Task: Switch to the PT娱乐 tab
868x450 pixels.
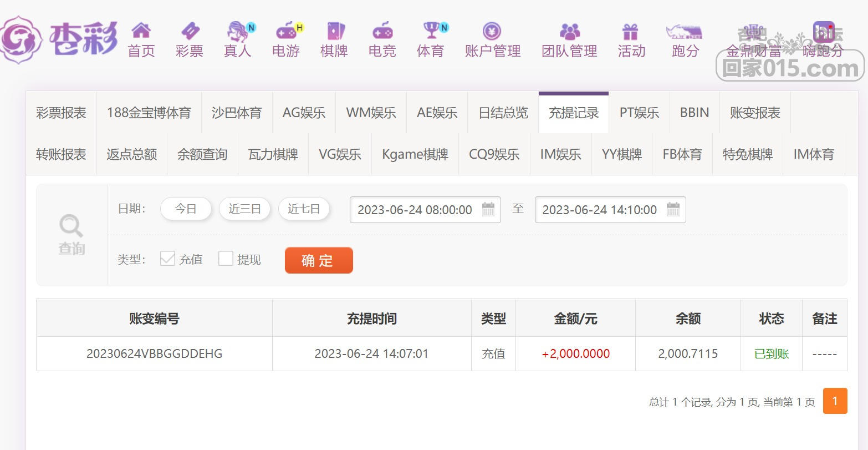Action: coord(639,113)
